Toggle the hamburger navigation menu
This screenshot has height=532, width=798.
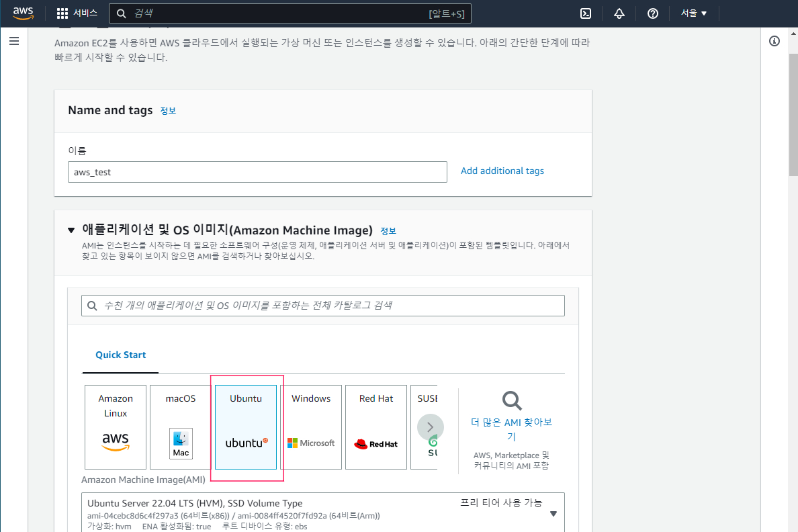[14, 41]
